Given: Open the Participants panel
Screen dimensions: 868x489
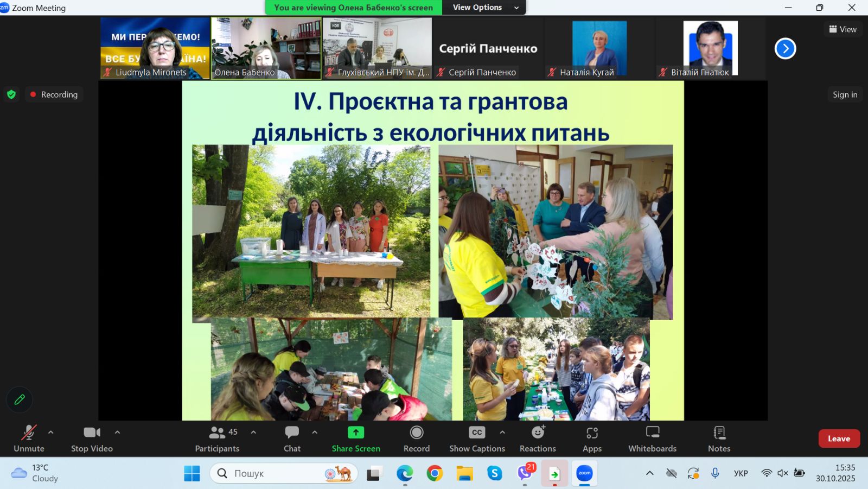Looking at the screenshot, I should click(217, 439).
